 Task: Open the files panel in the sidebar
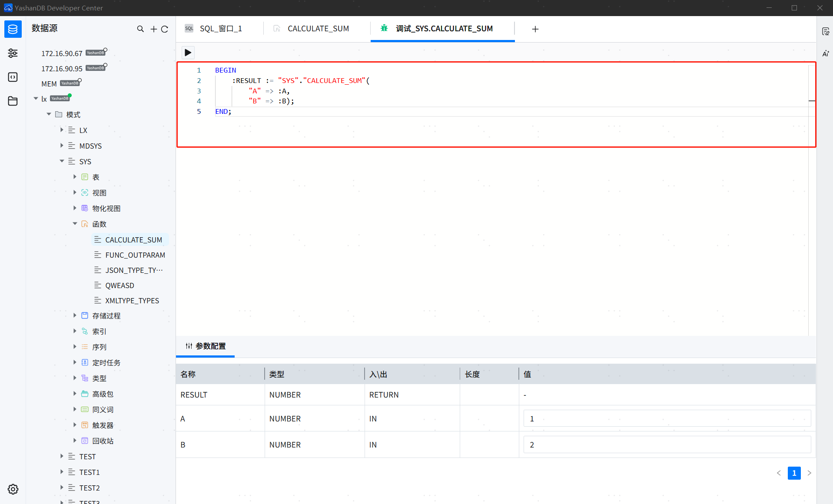coord(13,101)
